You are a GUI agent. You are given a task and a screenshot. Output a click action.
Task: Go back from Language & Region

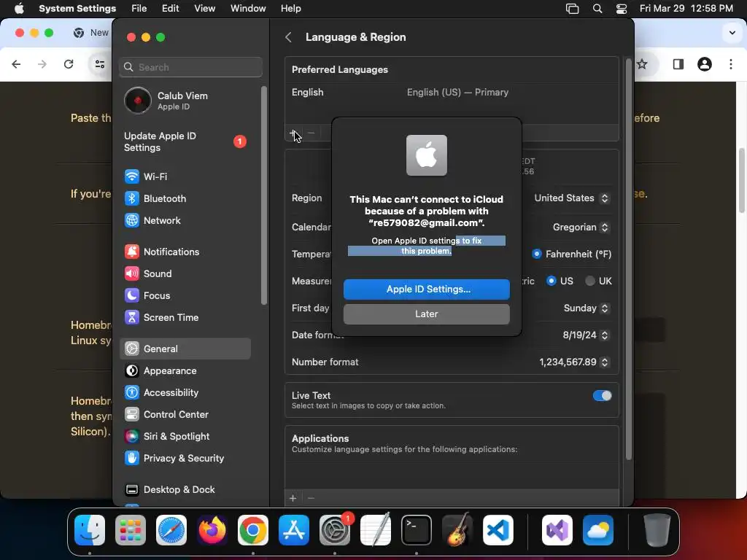coord(288,37)
